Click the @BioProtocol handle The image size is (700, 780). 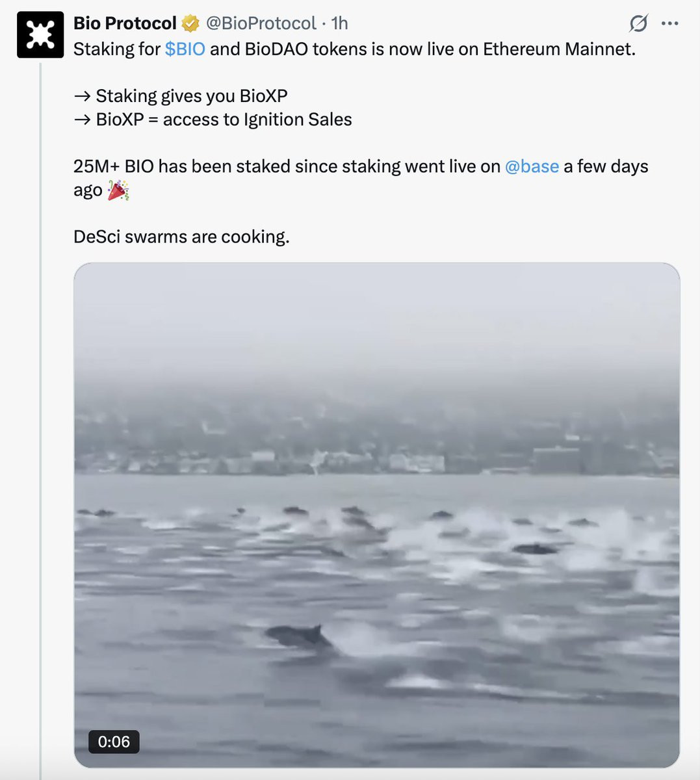point(261,23)
